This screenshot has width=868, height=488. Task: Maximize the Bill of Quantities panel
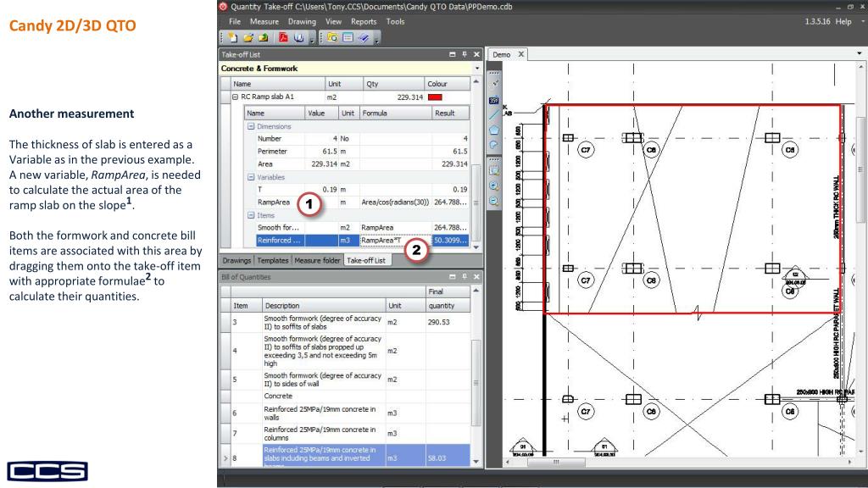point(453,277)
